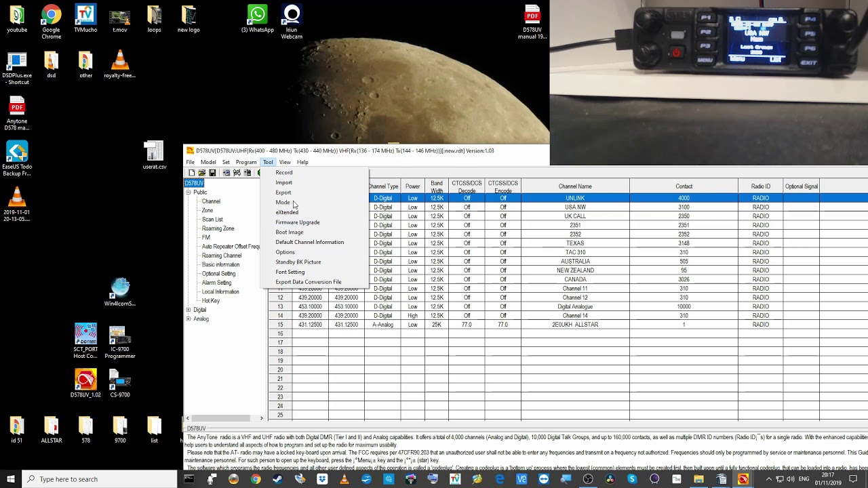This screenshot has width=868, height=488.
Task: Select Roaming Zone in the tree
Action: (218, 228)
